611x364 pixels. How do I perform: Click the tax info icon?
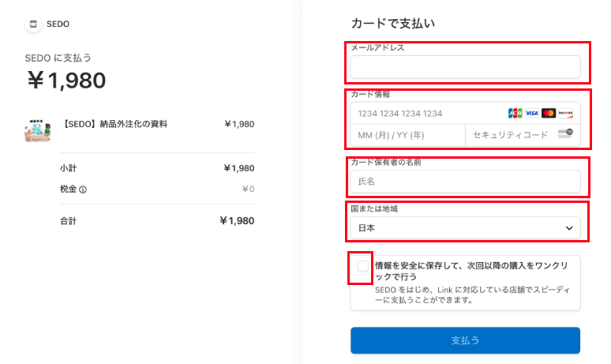point(83,190)
